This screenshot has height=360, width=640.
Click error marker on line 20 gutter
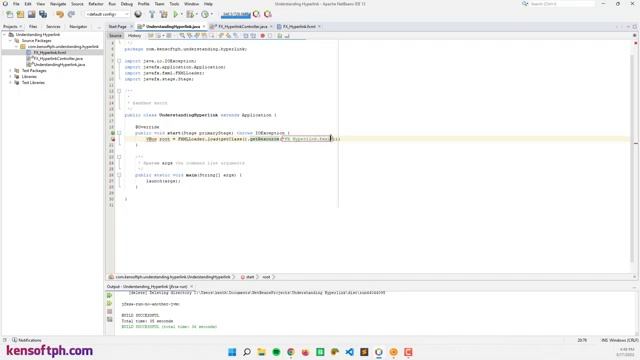113,139
